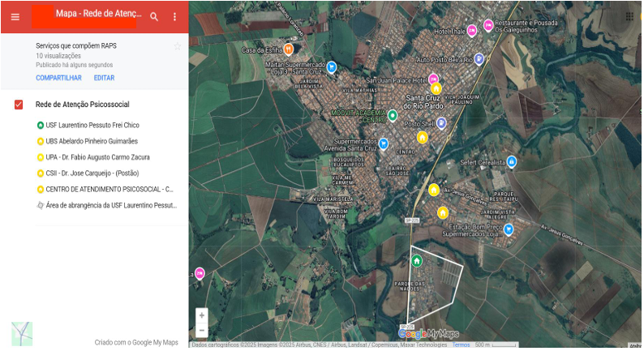Zoom out with the minus button
Screen dimensions: 644x351
coord(202,330)
